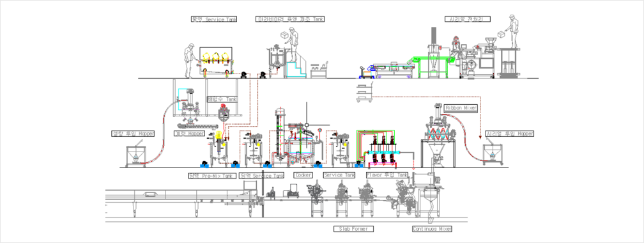The height and width of the screenshot is (243, 644).
Task: Click the Flavor Tank label
Action: [x=387, y=175]
